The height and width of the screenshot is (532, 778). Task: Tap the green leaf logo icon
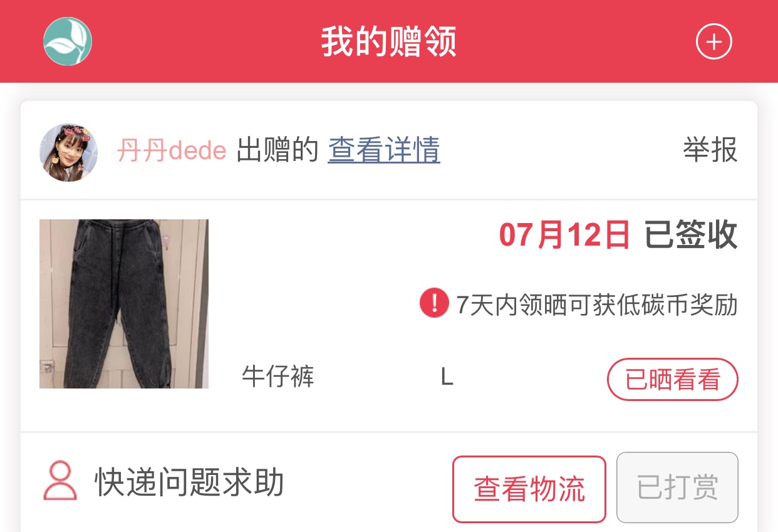(68, 41)
